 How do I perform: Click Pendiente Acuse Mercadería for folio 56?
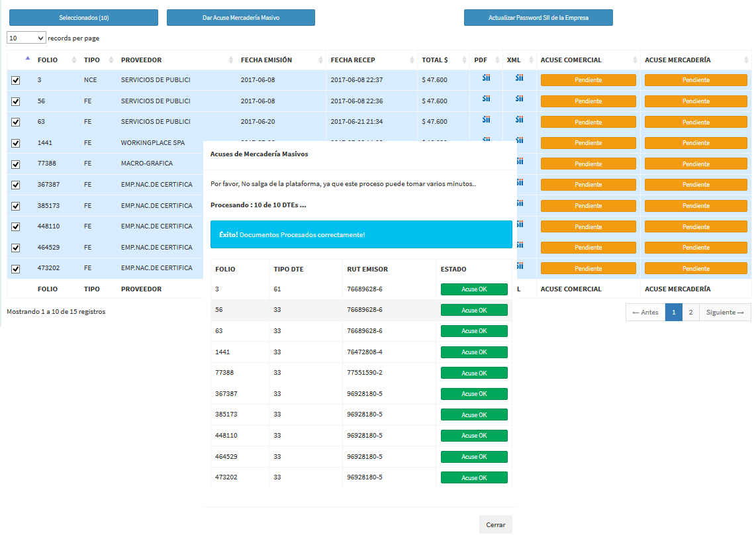coord(696,101)
